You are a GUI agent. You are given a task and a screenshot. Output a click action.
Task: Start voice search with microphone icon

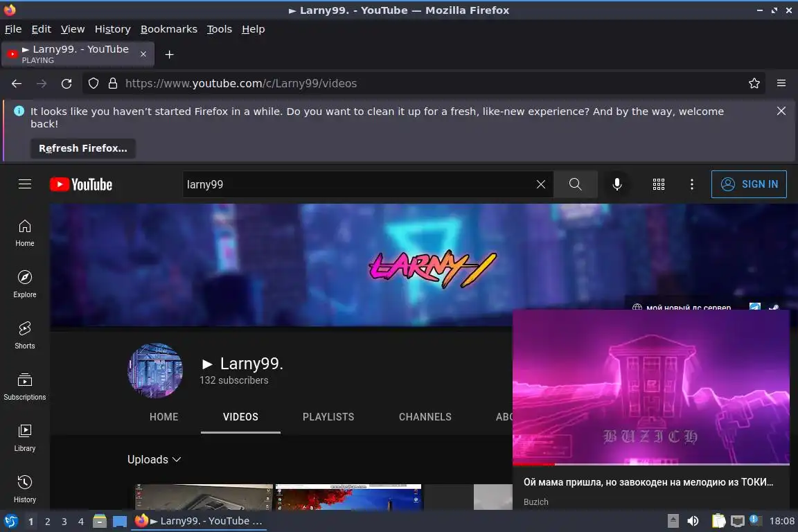pos(617,184)
